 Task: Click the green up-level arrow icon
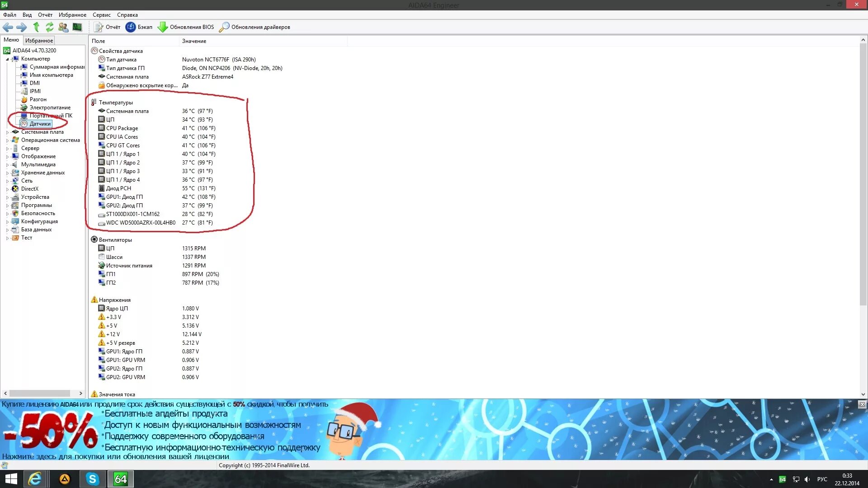[x=36, y=27]
